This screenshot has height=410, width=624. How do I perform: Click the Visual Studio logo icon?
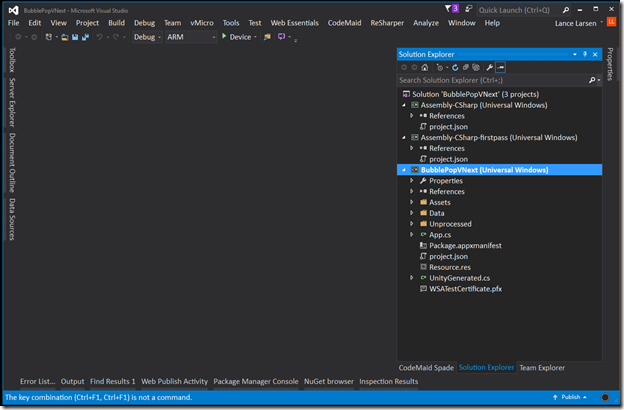click(13, 10)
